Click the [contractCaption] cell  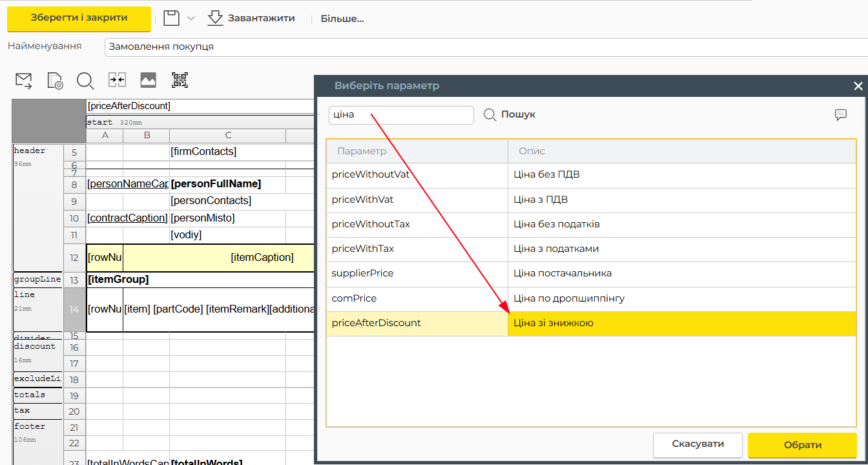click(128, 218)
